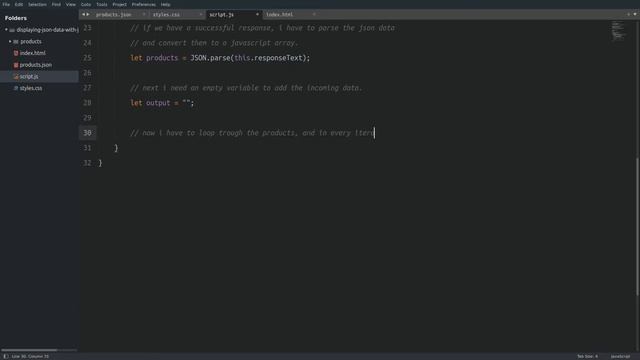The image size is (640, 360).
Task: Open the File menu
Action: click(x=6, y=4)
